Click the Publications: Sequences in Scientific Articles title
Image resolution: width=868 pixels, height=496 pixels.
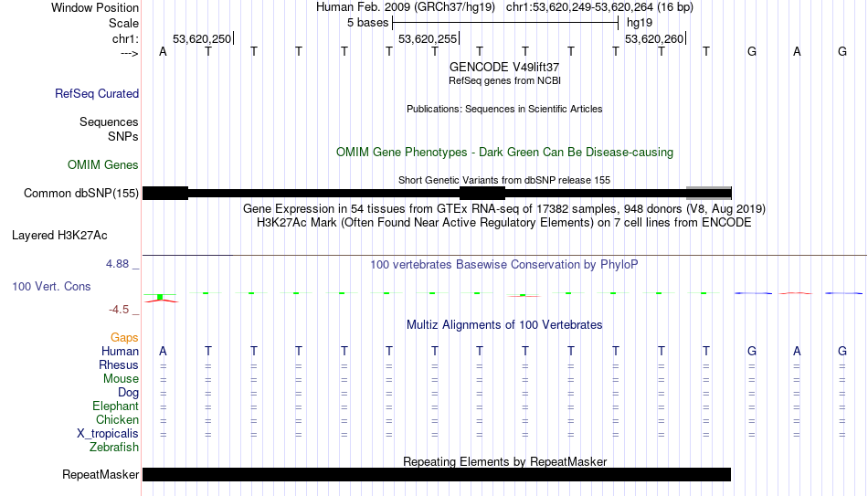tap(504, 109)
